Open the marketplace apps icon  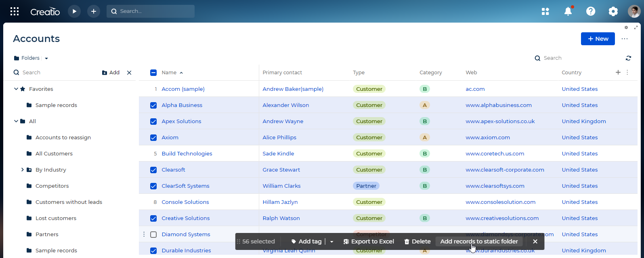545,11
